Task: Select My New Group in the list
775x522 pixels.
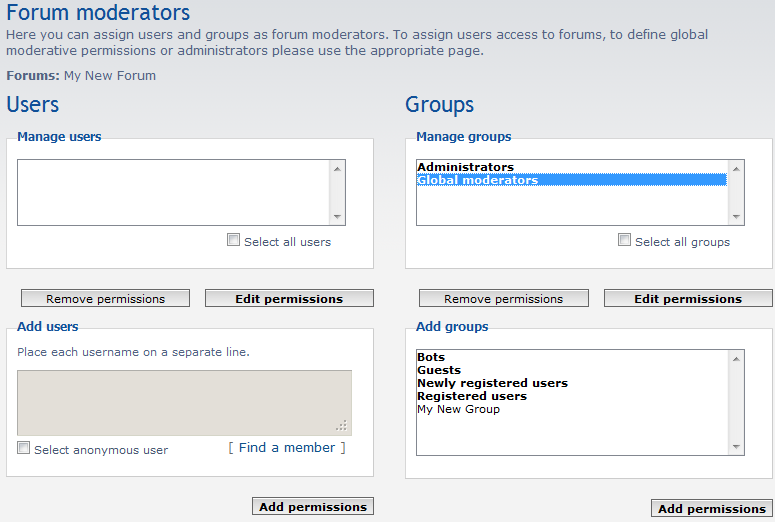Action: [458, 409]
